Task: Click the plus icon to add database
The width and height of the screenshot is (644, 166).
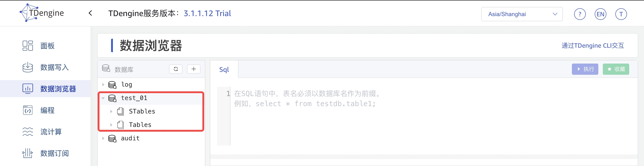Action: [194, 69]
